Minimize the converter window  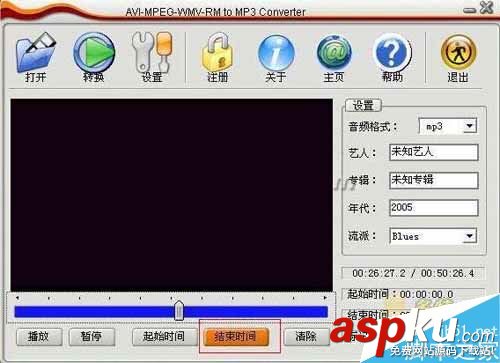point(469,10)
